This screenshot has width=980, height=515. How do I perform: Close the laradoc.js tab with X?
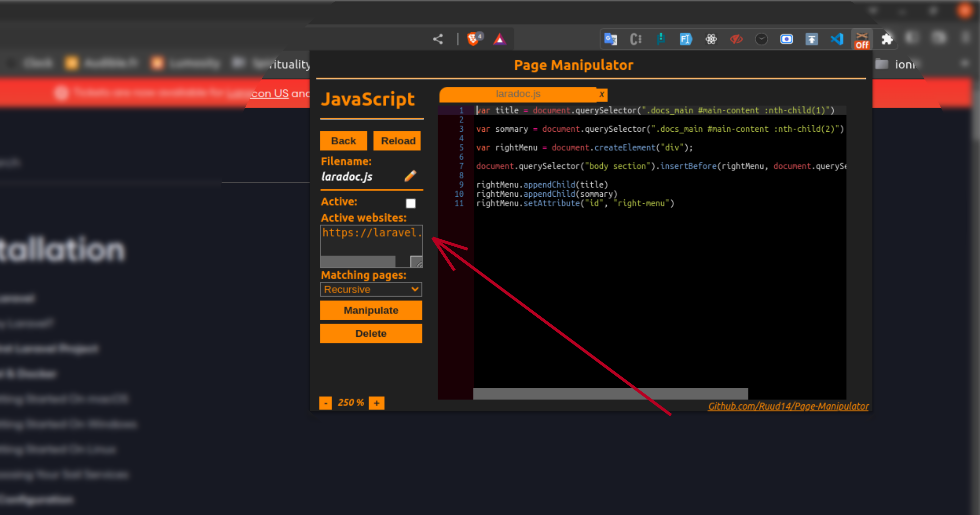(x=601, y=94)
